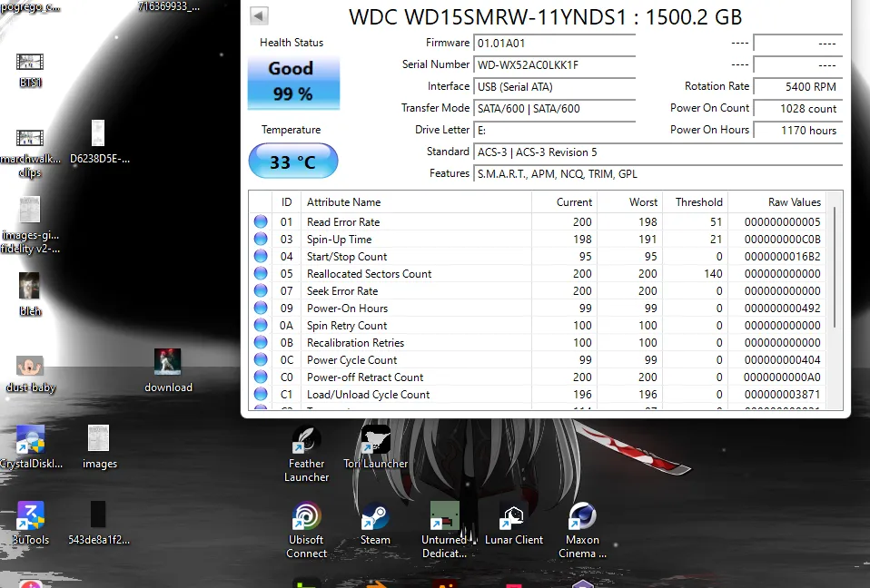The height and width of the screenshot is (588, 870).
Task: Click the status circle for Power Cycle Count
Action: point(261,359)
